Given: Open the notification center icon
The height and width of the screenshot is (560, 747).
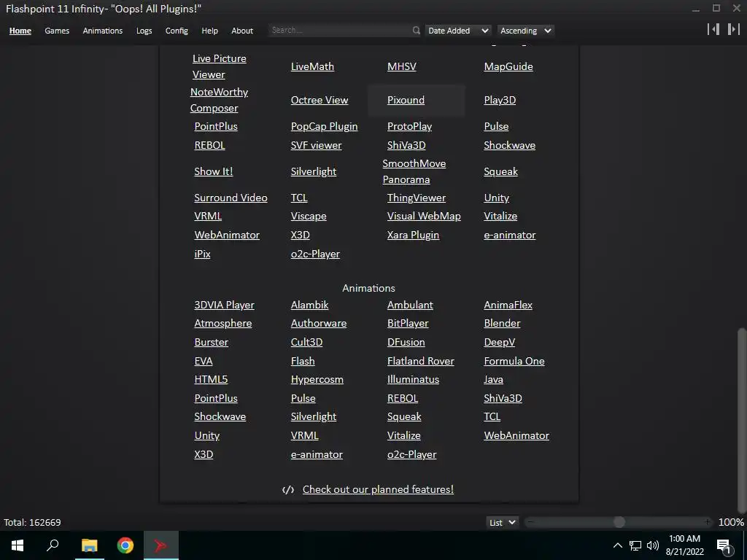Looking at the screenshot, I should (x=724, y=545).
